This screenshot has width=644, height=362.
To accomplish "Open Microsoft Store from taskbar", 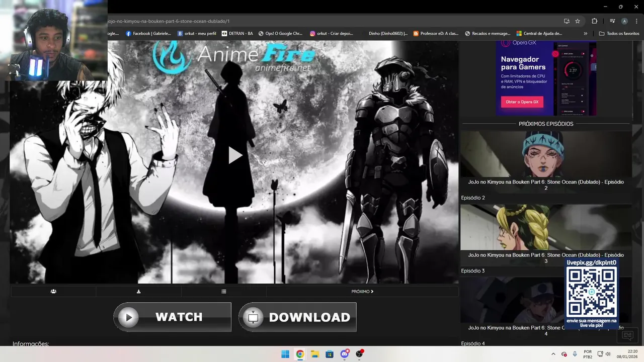I will tap(330, 354).
